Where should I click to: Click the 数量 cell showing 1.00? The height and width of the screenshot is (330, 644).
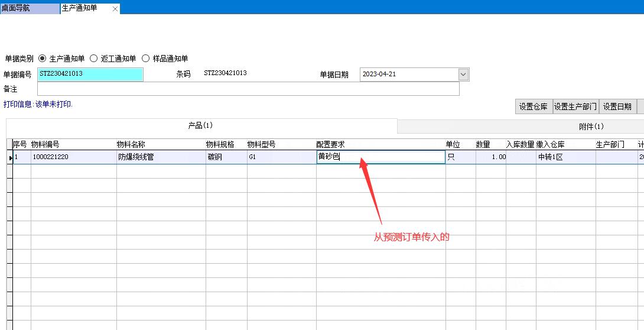tap(490, 157)
